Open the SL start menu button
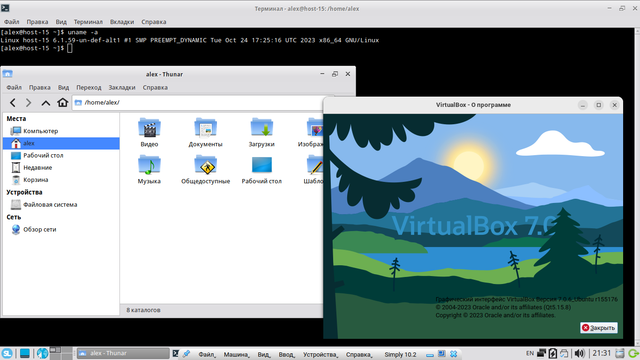This screenshot has height=360, width=640. click(x=7, y=353)
